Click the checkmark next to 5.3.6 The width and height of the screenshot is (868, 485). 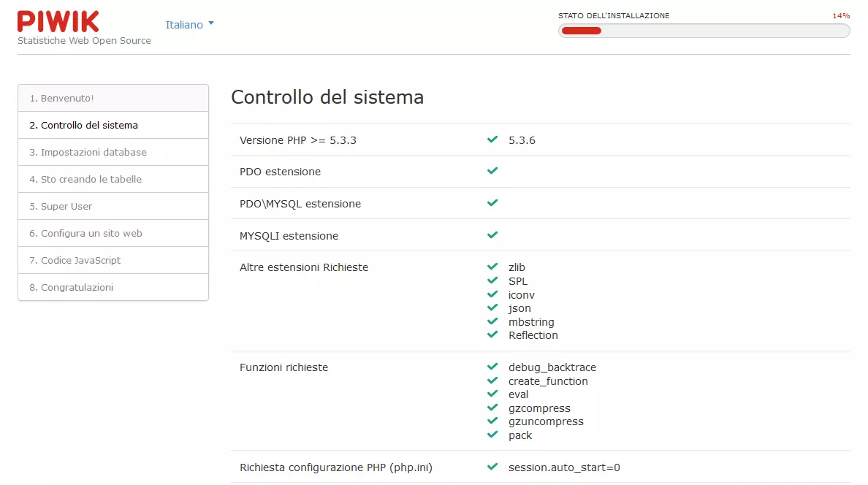pos(492,140)
